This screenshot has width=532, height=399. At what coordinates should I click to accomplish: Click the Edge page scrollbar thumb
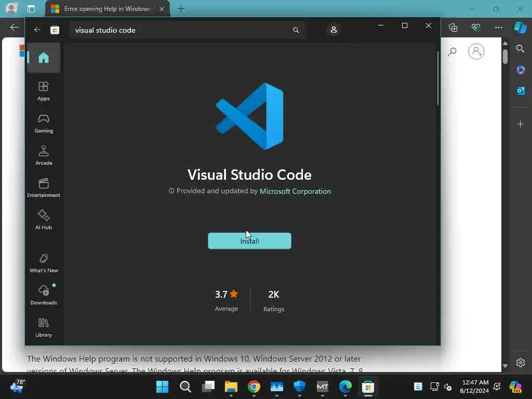(505, 56)
